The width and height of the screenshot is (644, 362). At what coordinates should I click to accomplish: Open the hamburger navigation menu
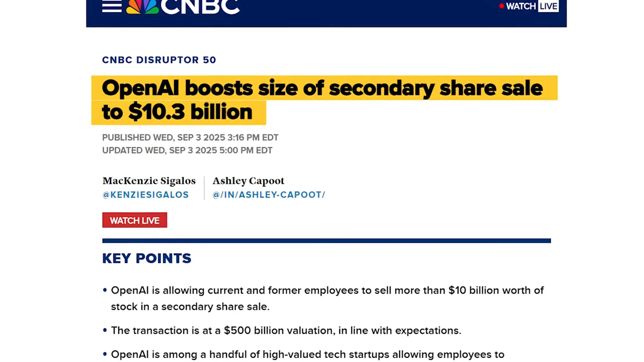(111, 7)
